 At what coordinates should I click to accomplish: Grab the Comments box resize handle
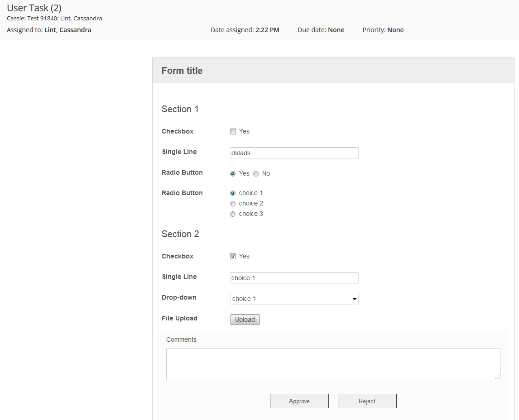tap(497, 377)
